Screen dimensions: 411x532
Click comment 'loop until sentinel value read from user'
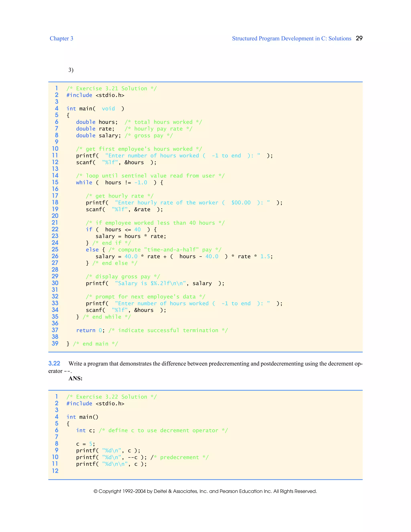[x=150, y=176]
